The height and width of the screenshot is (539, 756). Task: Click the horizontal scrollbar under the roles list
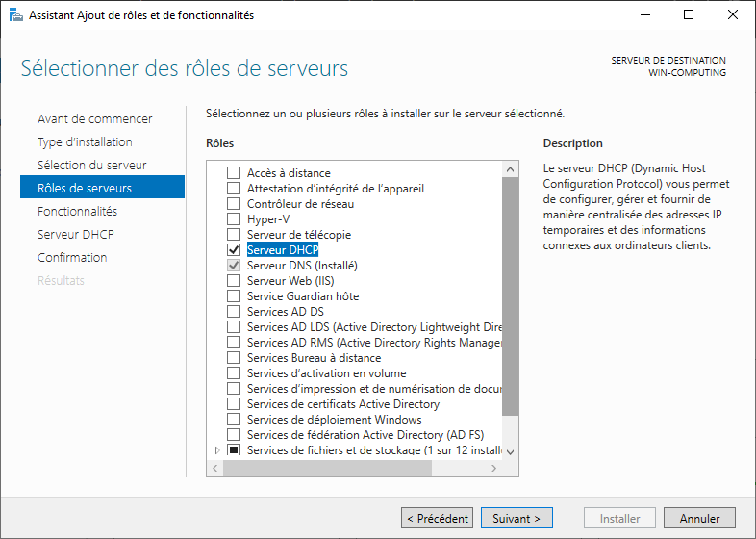click(x=356, y=468)
